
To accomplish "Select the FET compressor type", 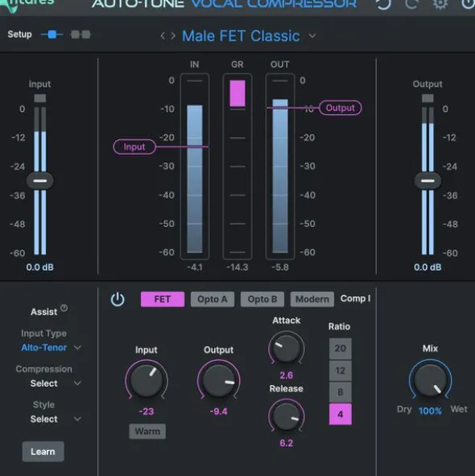I will pyautogui.click(x=163, y=300).
